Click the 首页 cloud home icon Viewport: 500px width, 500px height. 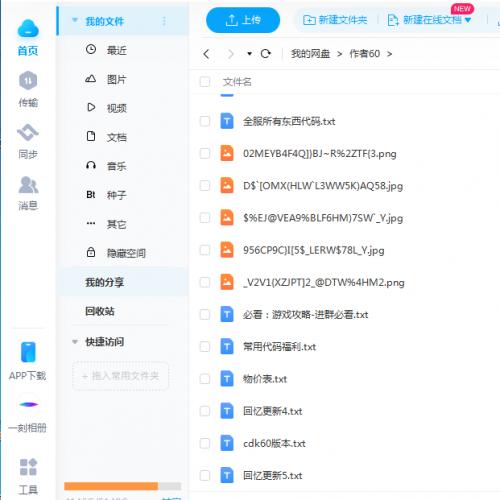(x=28, y=28)
